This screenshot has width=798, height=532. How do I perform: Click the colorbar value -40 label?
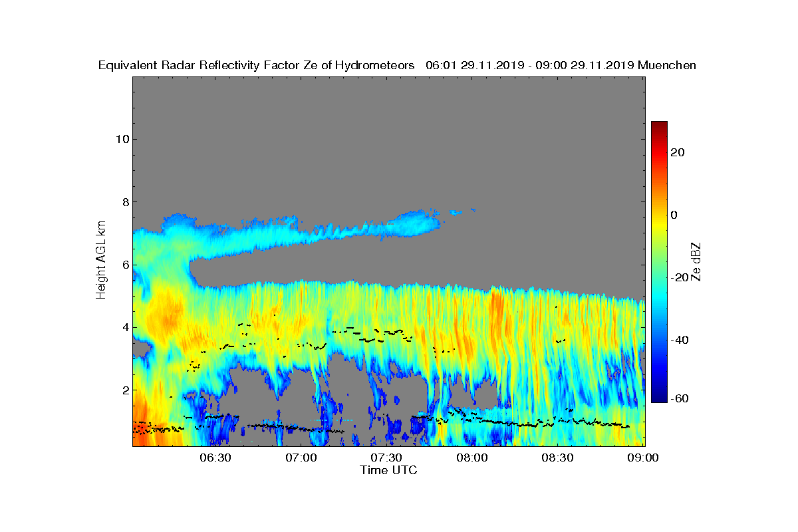tap(678, 340)
